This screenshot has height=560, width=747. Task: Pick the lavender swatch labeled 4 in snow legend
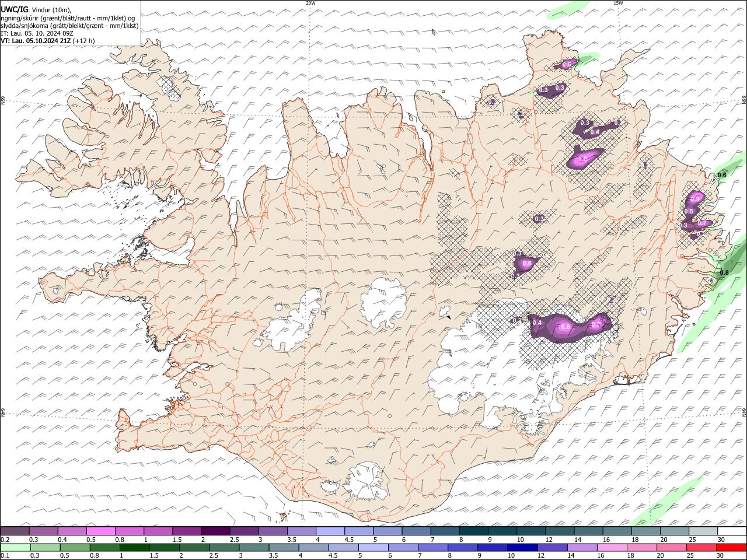pyautogui.click(x=330, y=531)
